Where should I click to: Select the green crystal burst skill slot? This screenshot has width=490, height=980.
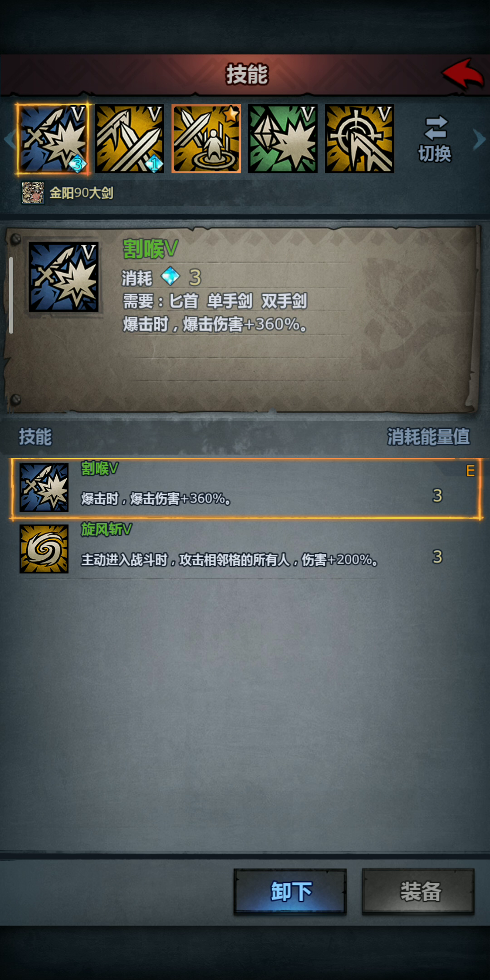click(x=283, y=139)
